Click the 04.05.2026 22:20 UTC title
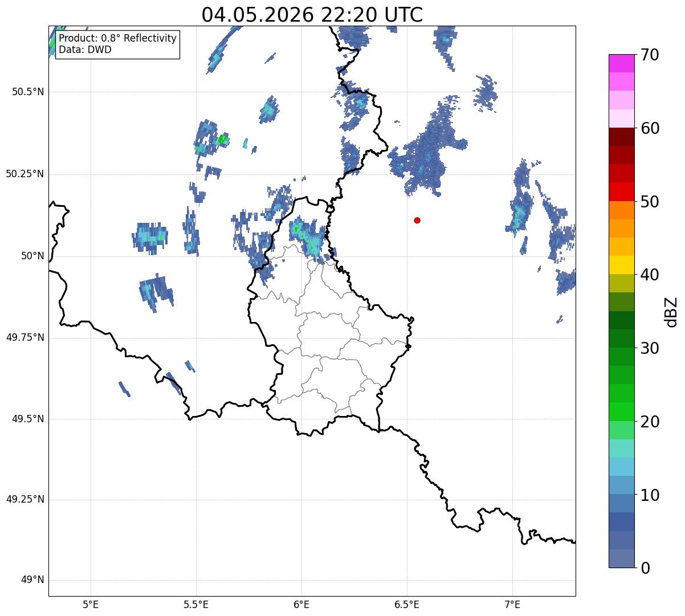 pyautogui.click(x=312, y=15)
